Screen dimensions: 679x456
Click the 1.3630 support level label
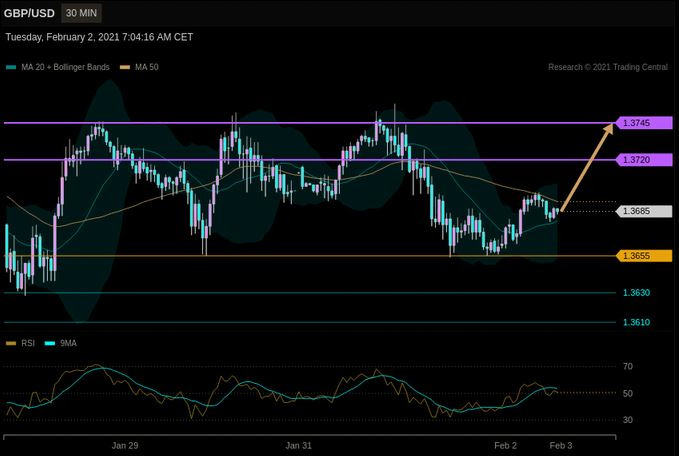636,293
